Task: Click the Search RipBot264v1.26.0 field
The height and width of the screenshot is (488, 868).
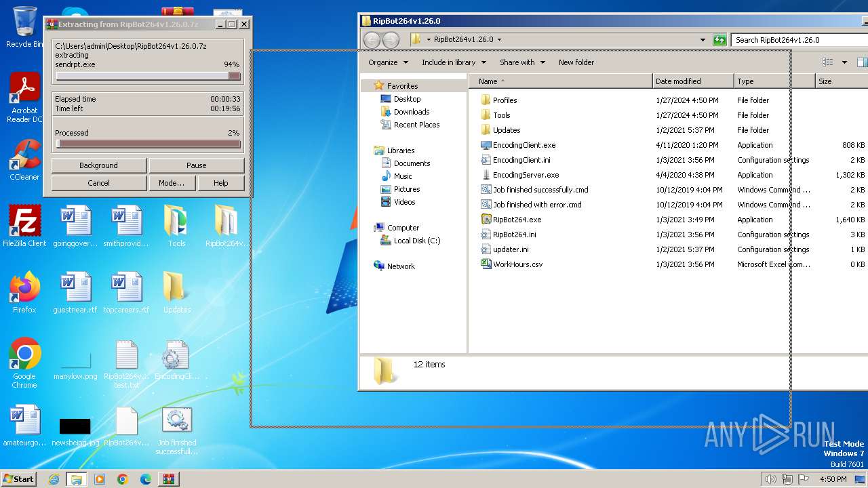Action: pos(800,40)
